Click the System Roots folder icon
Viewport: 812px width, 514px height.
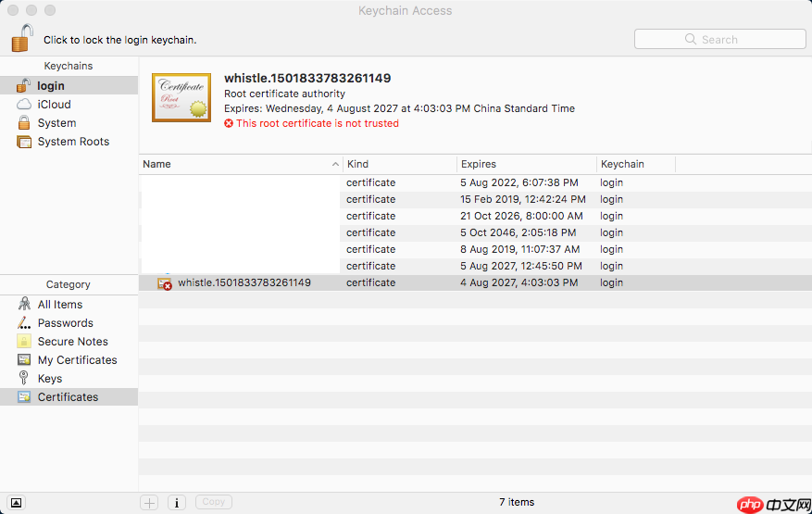point(24,142)
